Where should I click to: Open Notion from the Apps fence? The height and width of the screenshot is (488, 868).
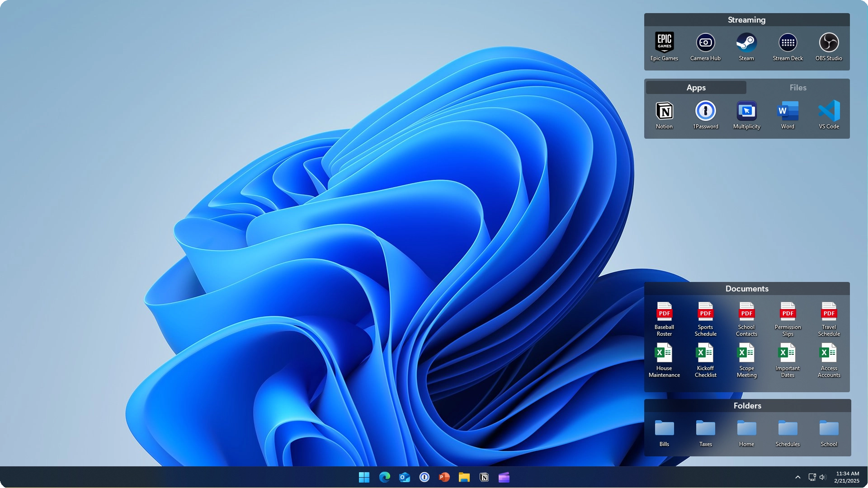(x=664, y=112)
